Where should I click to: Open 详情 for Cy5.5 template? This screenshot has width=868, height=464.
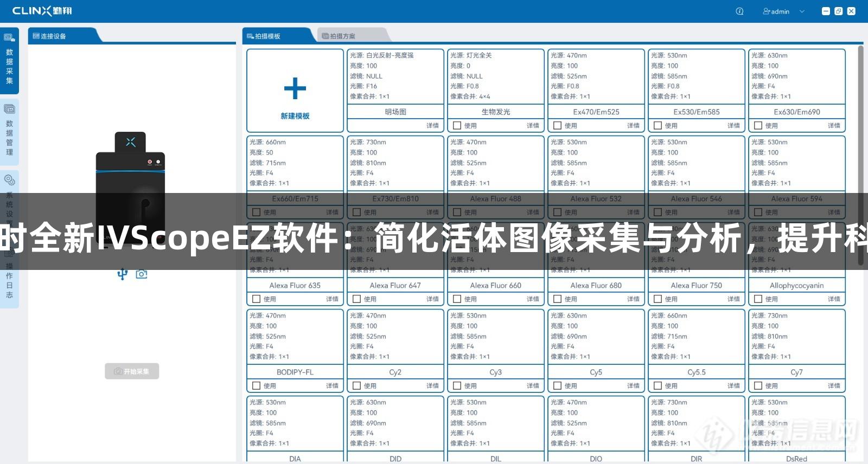[733, 385]
